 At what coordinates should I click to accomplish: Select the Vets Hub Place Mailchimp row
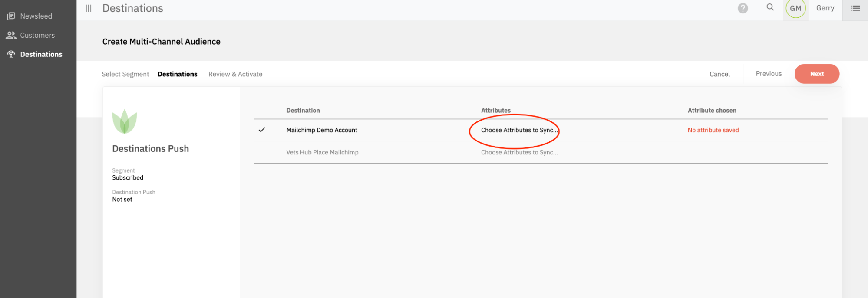[541, 152]
